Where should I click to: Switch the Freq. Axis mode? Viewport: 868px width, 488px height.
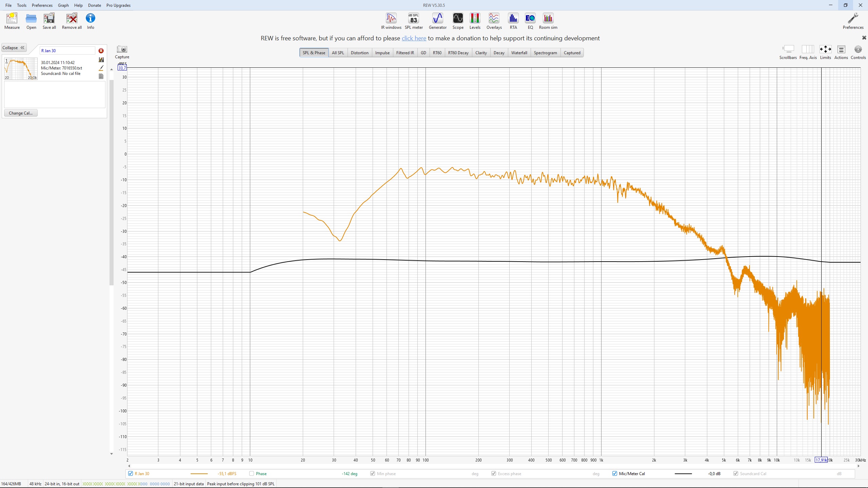[x=808, y=52]
